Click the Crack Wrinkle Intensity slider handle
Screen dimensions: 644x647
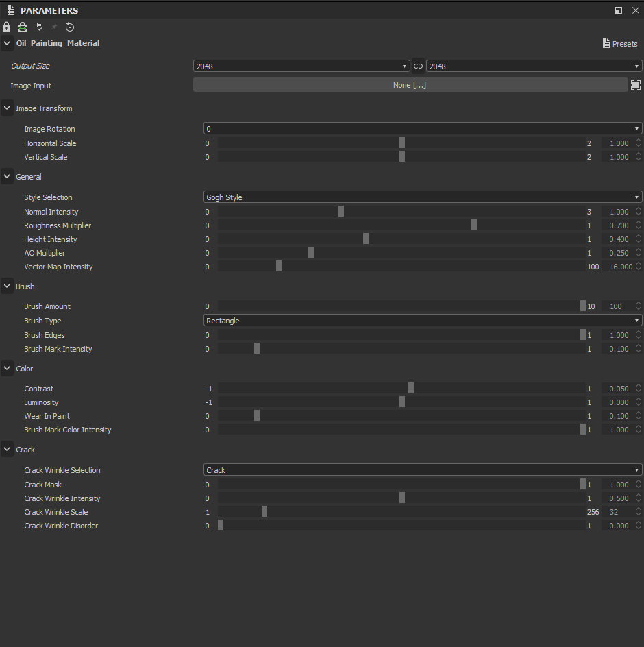tap(402, 498)
